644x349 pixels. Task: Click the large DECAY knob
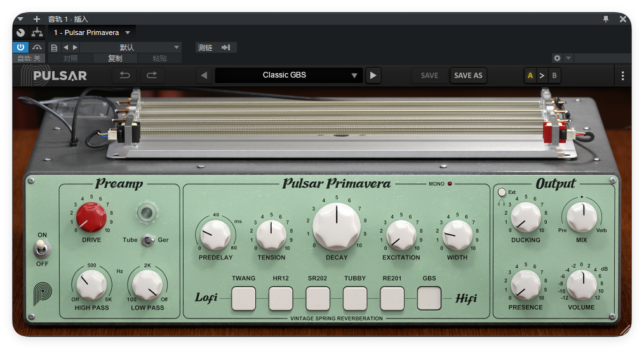(337, 225)
